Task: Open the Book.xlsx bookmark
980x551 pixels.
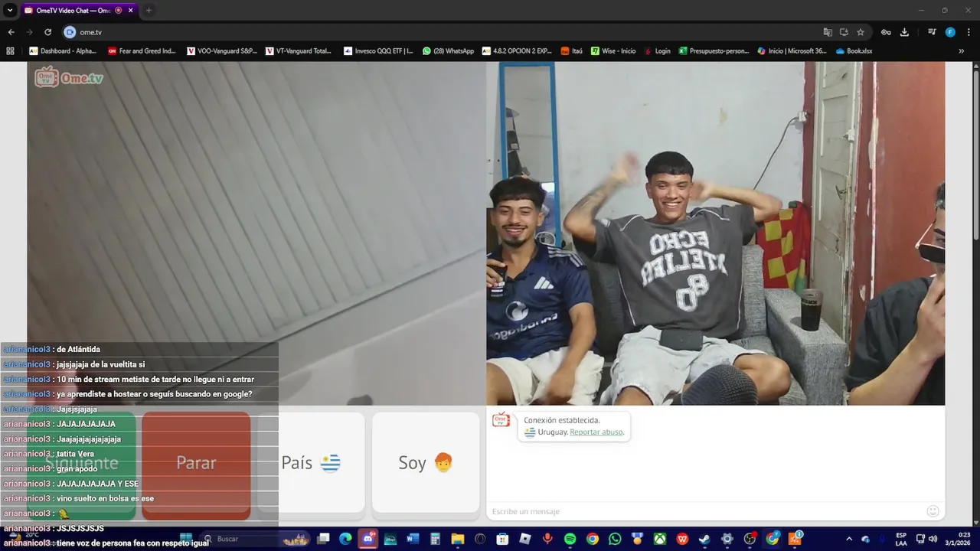Action: pos(854,51)
